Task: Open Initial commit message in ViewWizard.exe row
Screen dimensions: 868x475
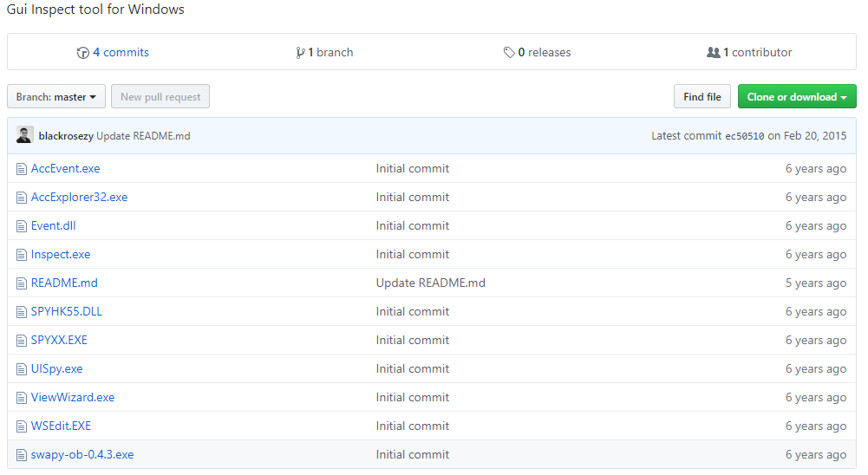Action: [x=413, y=398]
